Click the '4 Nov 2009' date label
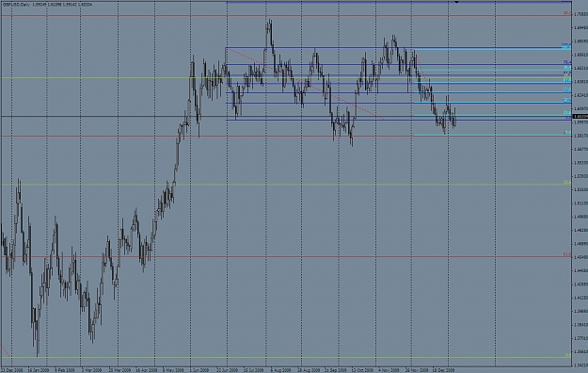 point(389,370)
